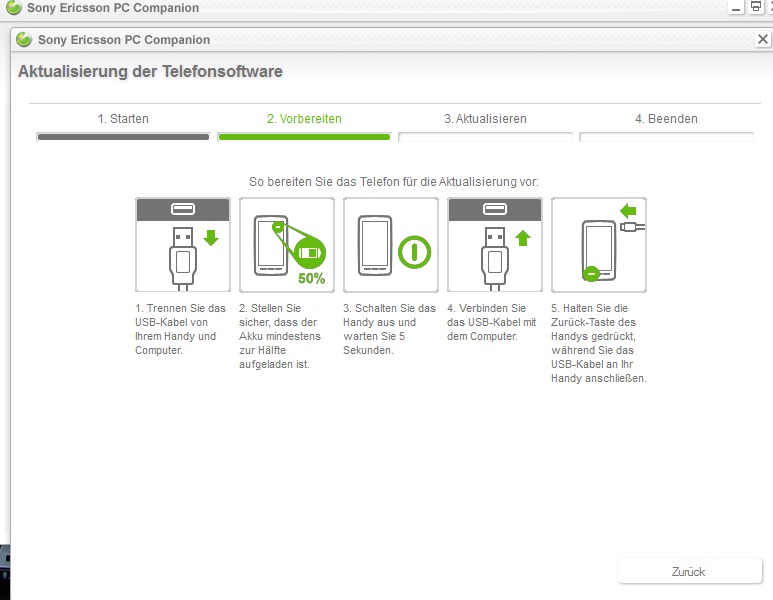Select the '1. Starten' step label
Screen dimensions: 773x600
click(x=123, y=119)
